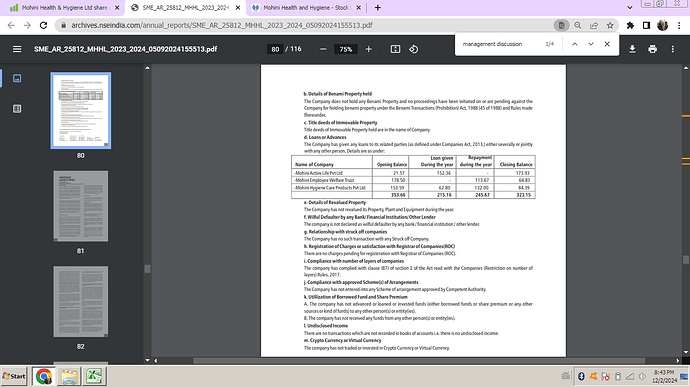Select page 80 thumbnail

(x=81, y=111)
